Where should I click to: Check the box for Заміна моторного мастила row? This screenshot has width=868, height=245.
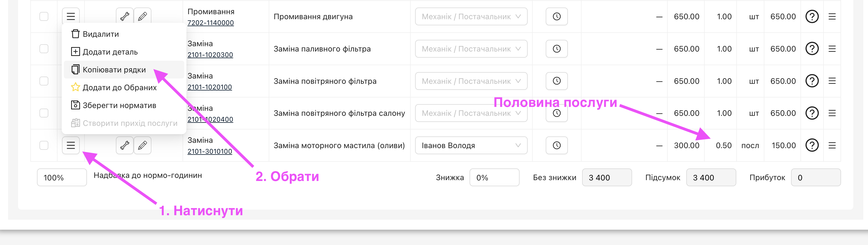coord(44,145)
